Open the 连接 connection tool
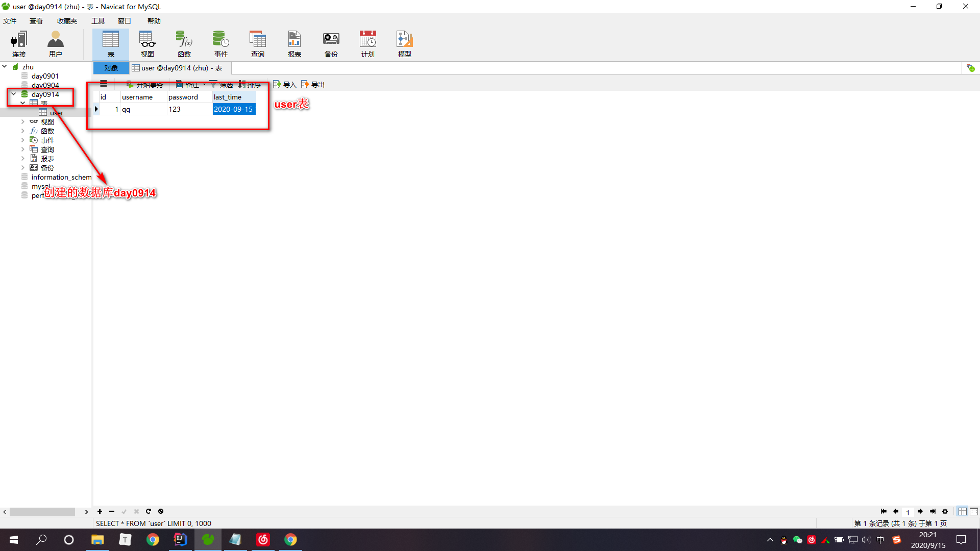Viewport: 980px width, 551px height. tap(19, 44)
